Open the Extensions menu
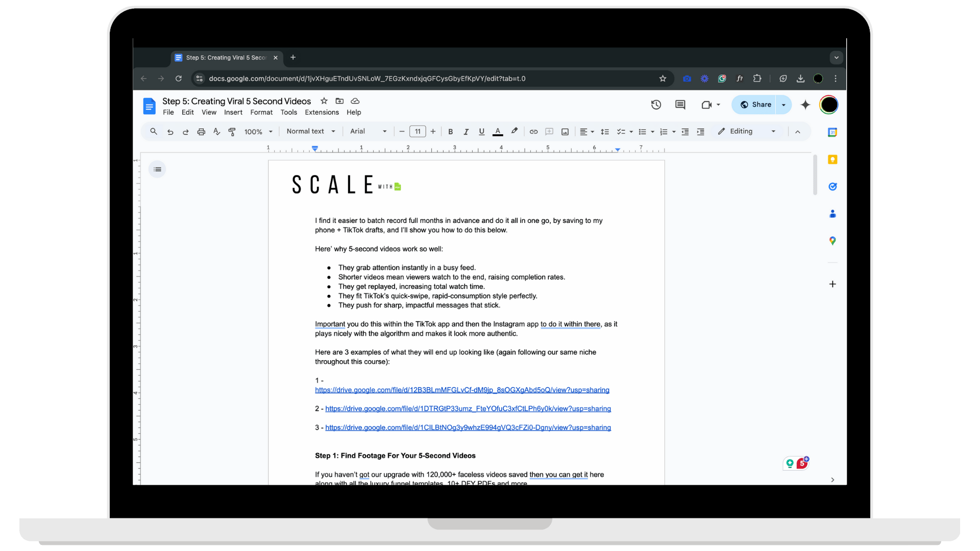The image size is (980, 551). pyautogui.click(x=322, y=112)
